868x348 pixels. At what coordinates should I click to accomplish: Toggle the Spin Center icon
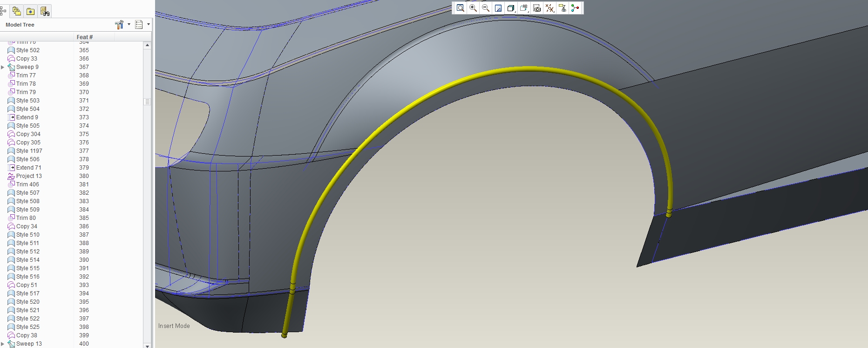point(575,8)
